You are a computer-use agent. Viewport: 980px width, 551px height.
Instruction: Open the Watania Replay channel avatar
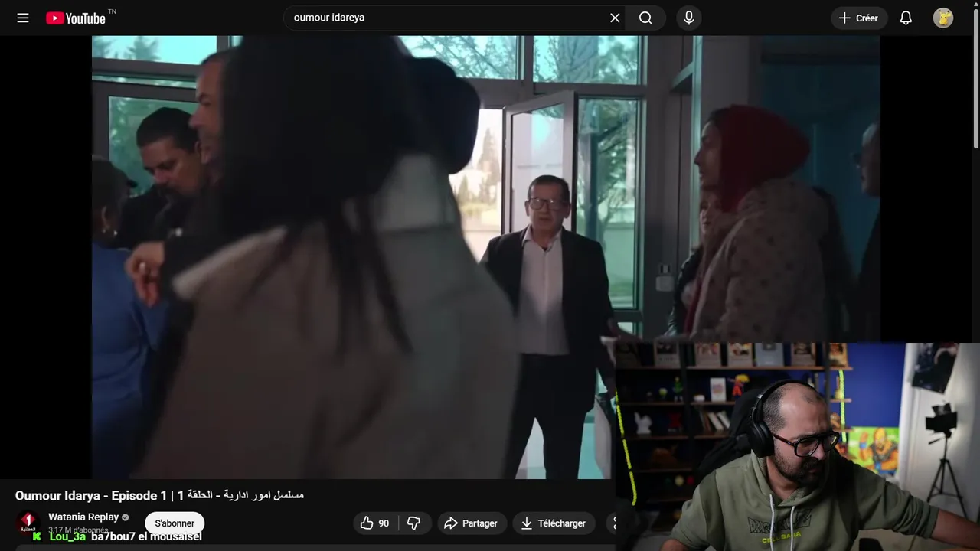point(28,523)
